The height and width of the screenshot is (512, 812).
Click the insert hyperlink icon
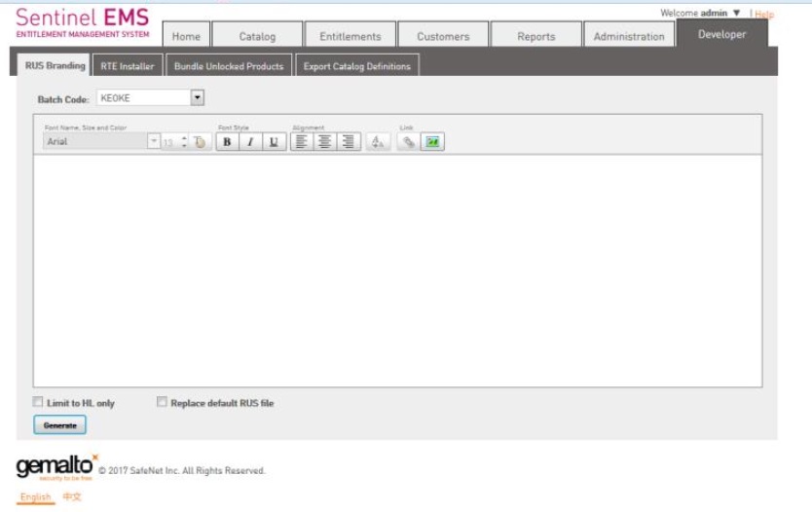(x=409, y=142)
